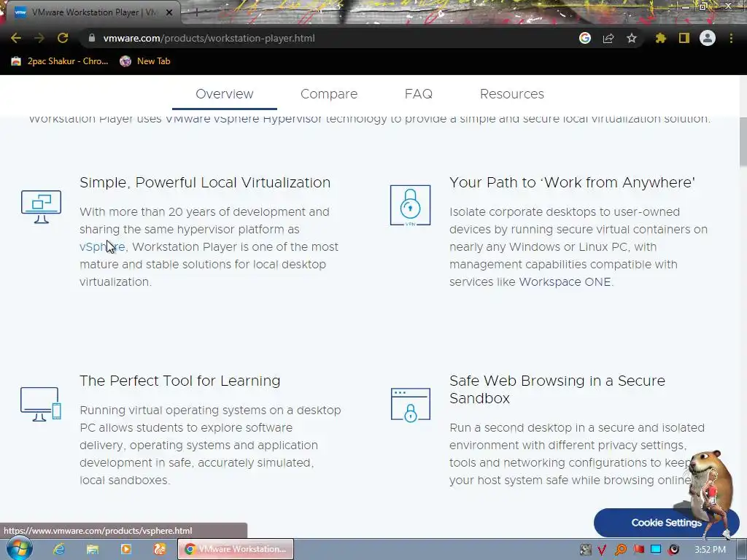Open the Windows Start menu orb

[x=19, y=549]
